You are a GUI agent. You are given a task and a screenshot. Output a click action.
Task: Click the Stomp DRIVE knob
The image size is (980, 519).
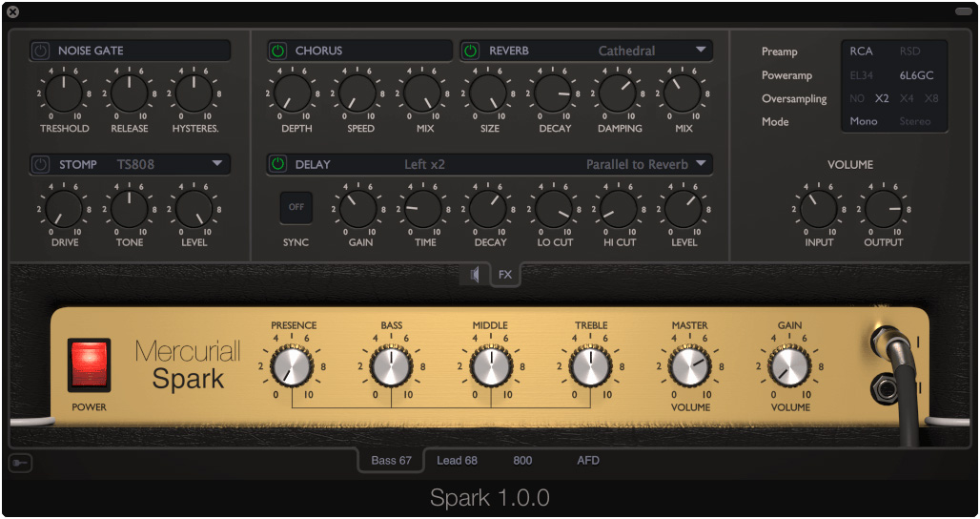click(x=64, y=209)
